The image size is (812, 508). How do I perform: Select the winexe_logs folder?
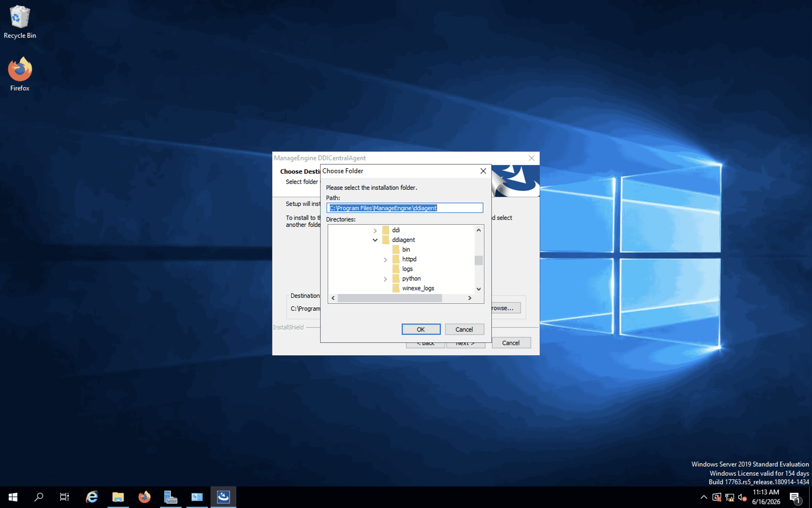[418, 288]
